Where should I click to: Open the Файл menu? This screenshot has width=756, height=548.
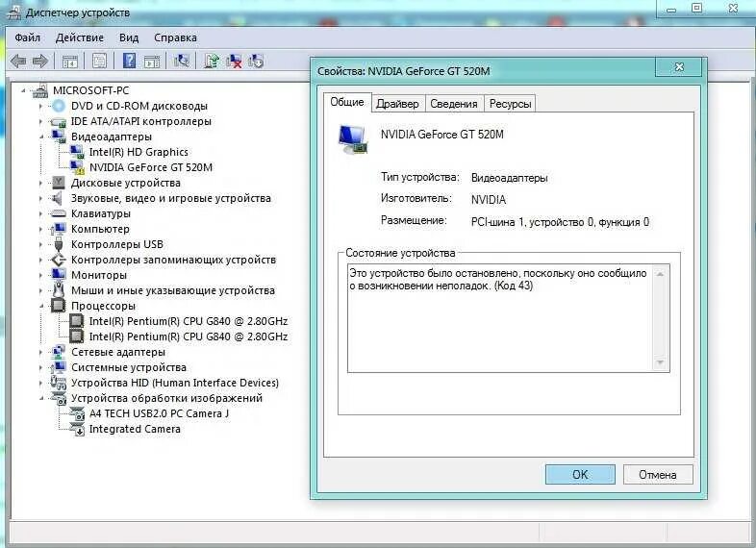(x=28, y=37)
